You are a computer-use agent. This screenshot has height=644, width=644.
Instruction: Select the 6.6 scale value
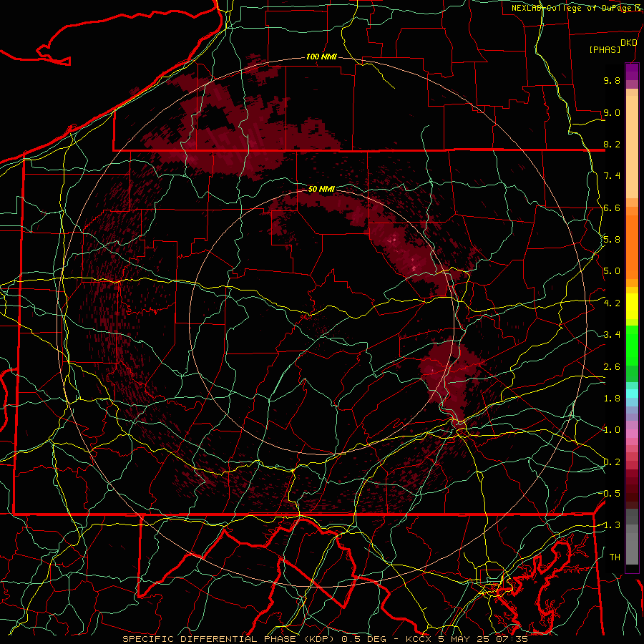tap(612, 208)
